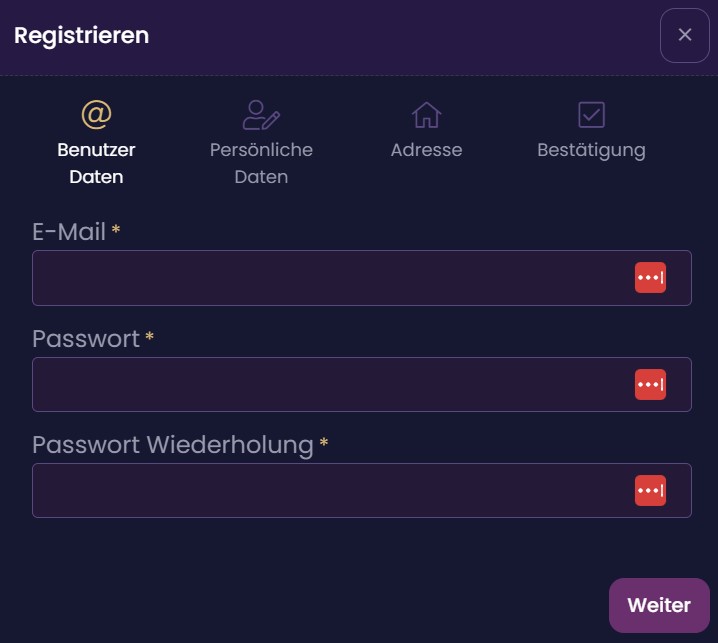Image resolution: width=718 pixels, height=643 pixels.
Task: Jump to the Bestätigung step label
Action: coord(591,151)
